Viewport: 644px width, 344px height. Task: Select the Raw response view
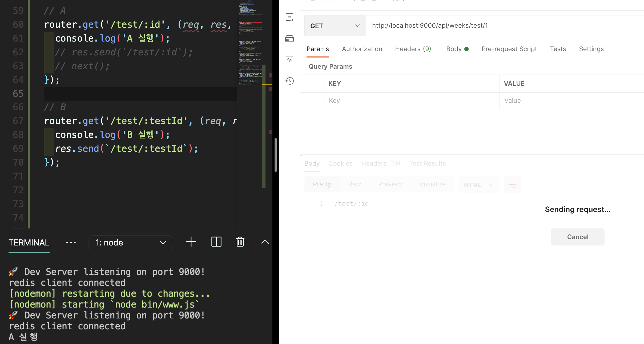point(355,184)
